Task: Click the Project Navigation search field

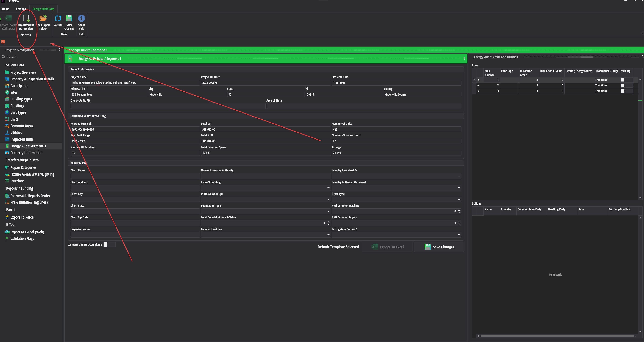Action: pyautogui.click(x=30, y=57)
